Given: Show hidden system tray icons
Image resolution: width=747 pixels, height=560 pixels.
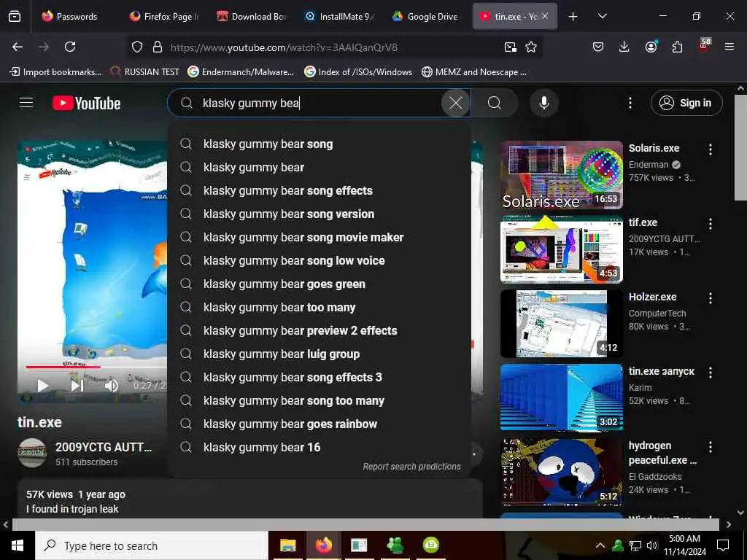Looking at the screenshot, I should coord(600,545).
